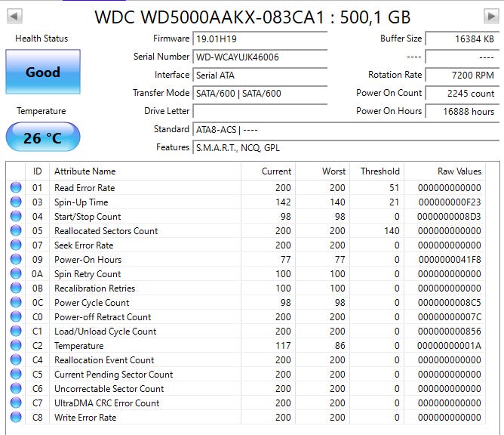Click status icon of Start/Stop Count row
Image resolution: width=504 pixels, height=435 pixels.
click(16, 216)
